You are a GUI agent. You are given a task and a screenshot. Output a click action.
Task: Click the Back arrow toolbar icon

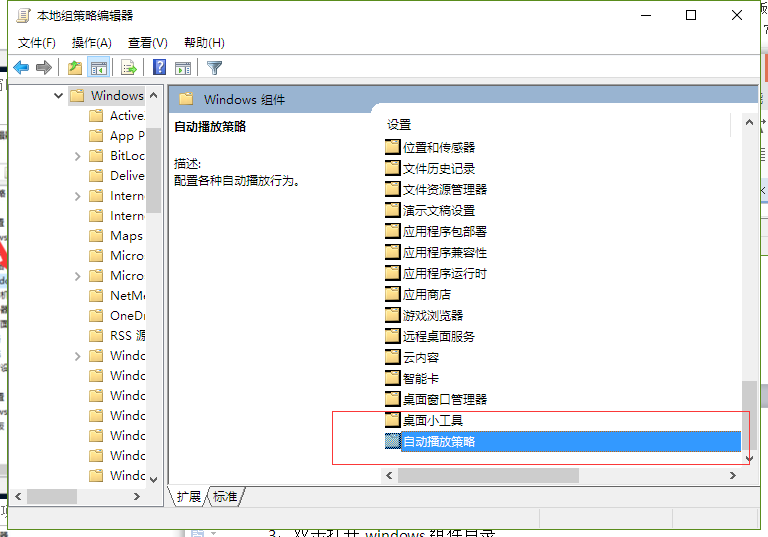pyautogui.click(x=21, y=67)
